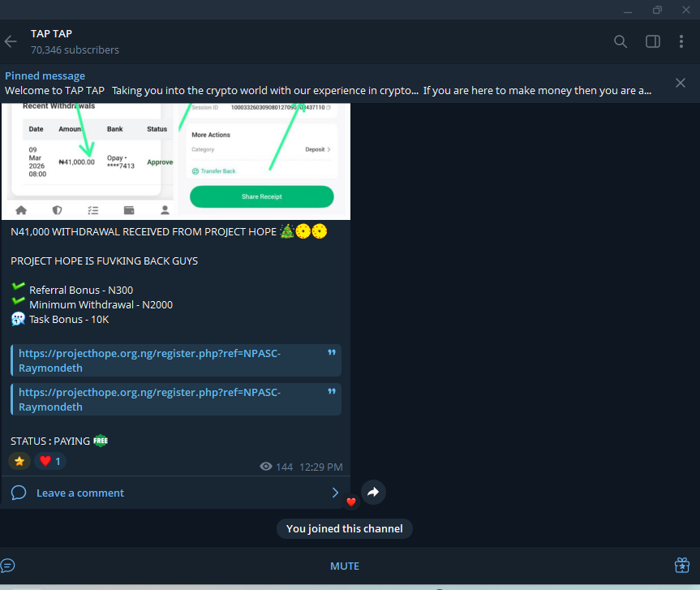
Task: Click Leave a comment
Action: [x=79, y=493]
